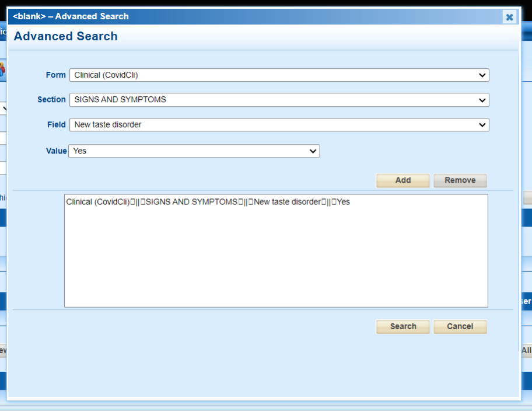Click the Advanced Search heading
The width and height of the screenshot is (532, 415).
pos(65,36)
